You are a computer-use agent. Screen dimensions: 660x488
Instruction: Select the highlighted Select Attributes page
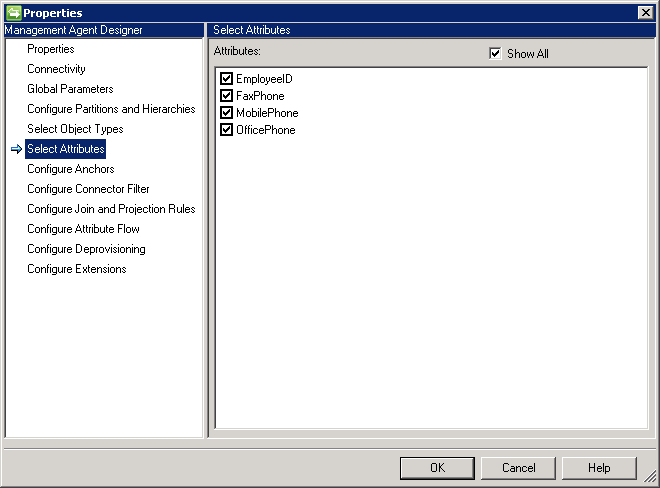coord(66,149)
